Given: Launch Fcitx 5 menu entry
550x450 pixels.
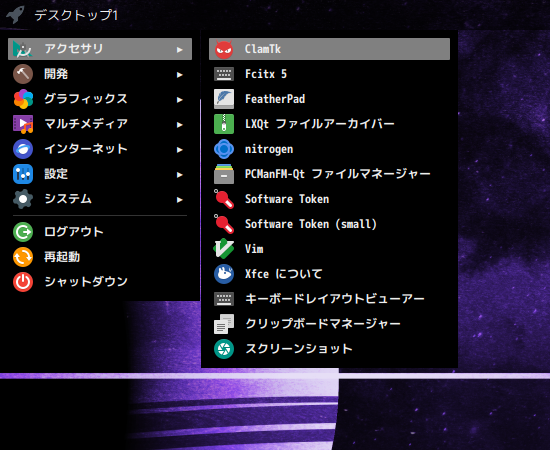Looking at the screenshot, I should [x=329, y=74].
